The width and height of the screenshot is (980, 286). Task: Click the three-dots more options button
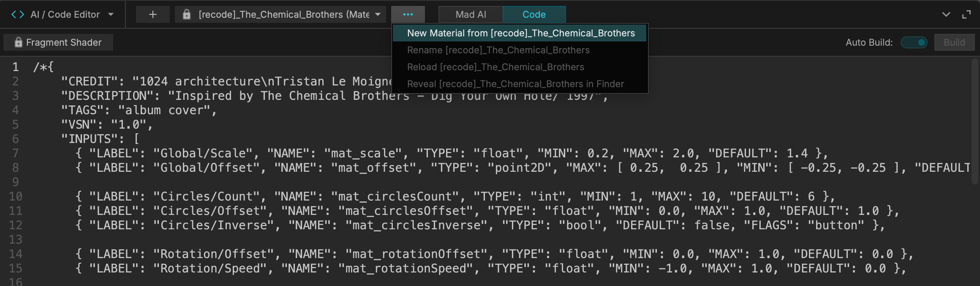(408, 14)
